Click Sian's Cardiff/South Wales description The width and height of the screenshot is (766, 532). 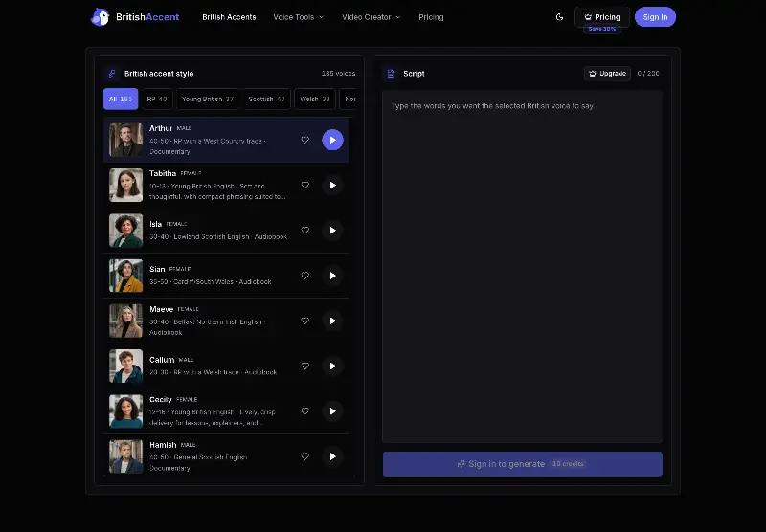(210, 282)
